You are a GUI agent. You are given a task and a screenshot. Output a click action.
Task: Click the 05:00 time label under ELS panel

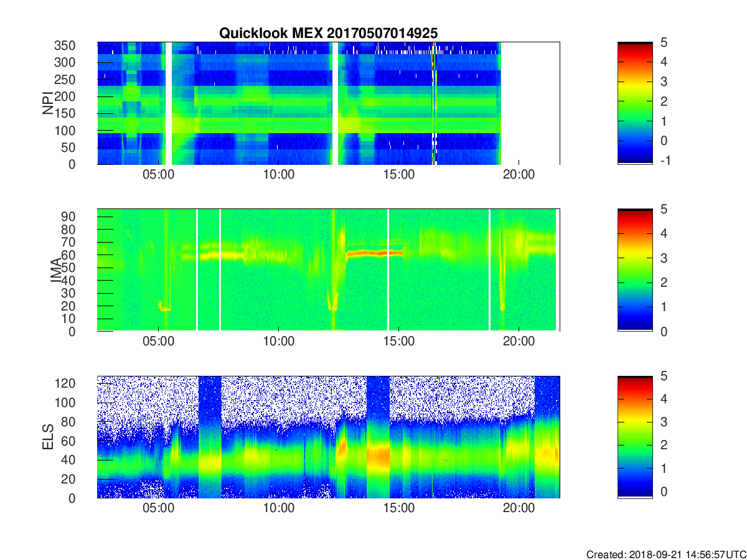[x=158, y=508]
